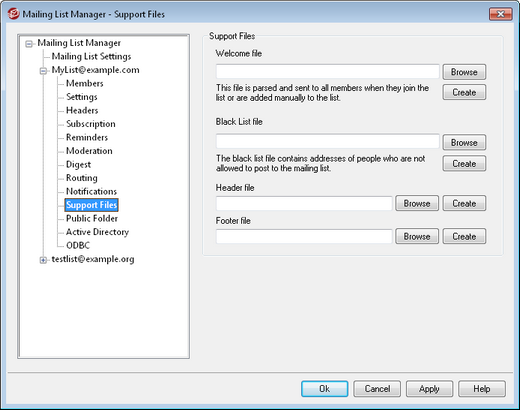Collapse the Mailing List Manager root node
The width and height of the screenshot is (520, 410).
click(29, 44)
